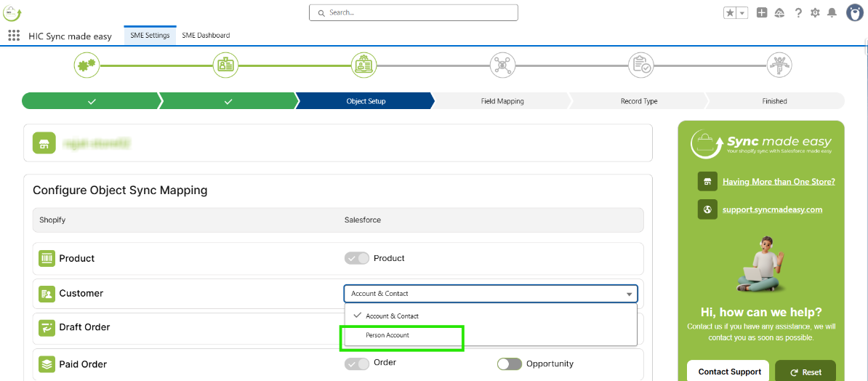868x381 pixels.
Task: Select the Record Type path step
Action: (x=640, y=101)
